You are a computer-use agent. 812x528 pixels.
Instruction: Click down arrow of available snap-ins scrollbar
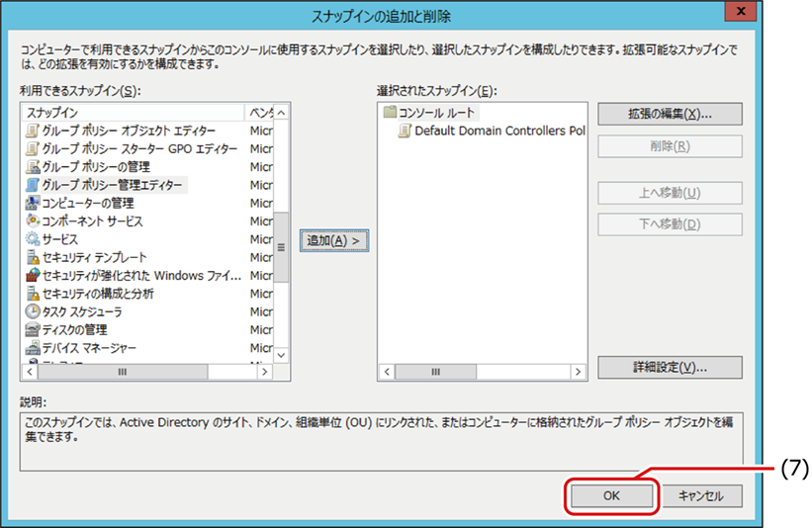281,355
